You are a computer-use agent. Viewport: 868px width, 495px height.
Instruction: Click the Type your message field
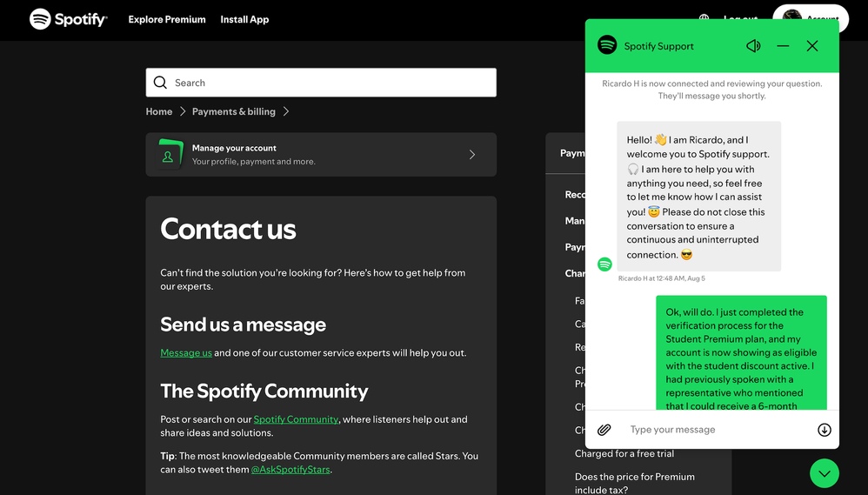click(719, 430)
